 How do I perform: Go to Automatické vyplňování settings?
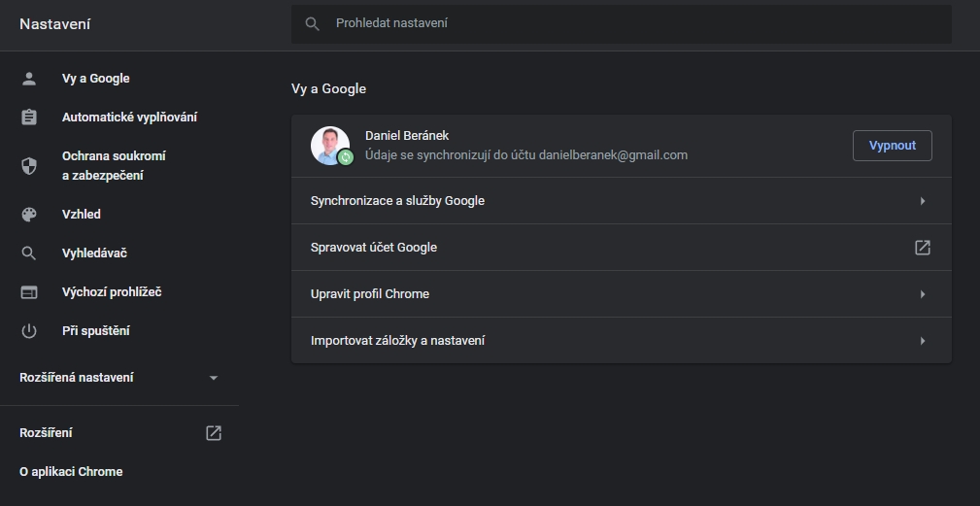click(129, 118)
